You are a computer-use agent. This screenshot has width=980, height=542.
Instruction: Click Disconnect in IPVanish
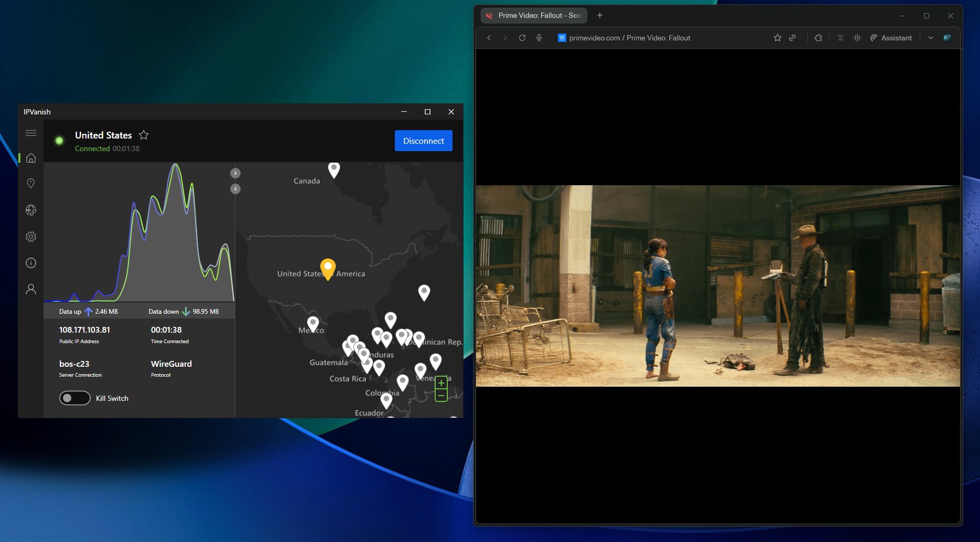(424, 141)
